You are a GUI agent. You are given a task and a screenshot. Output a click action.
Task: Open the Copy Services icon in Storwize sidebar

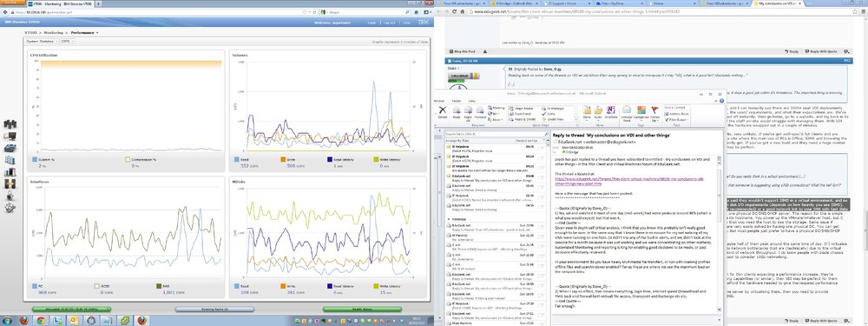[x=10, y=184]
